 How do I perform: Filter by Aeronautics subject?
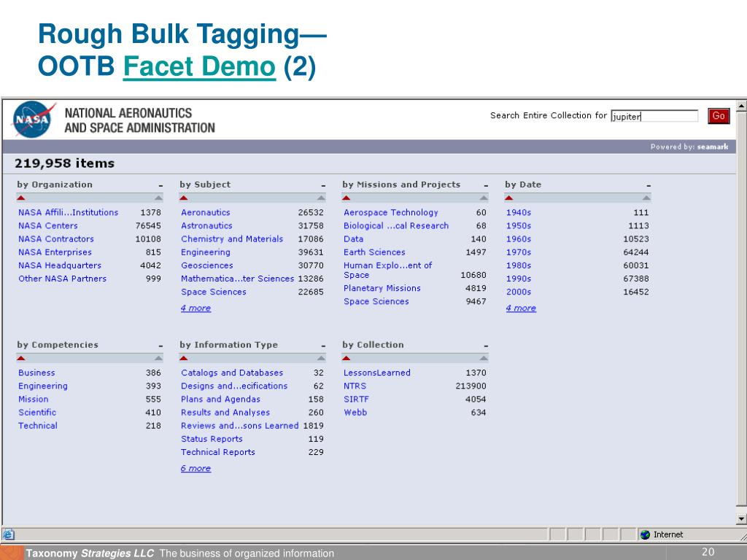click(x=205, y=212)
